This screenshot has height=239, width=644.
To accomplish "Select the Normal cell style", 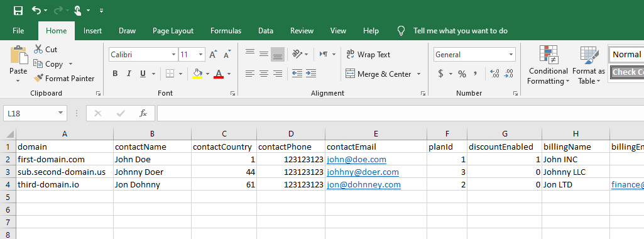I will click(626, 54).
